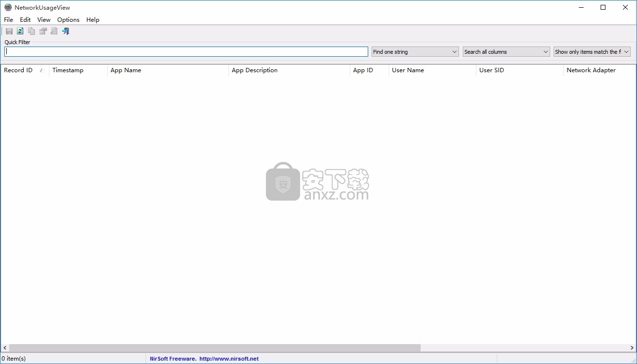This screenshot has height=364, width=637.
Task: Click the horizontal scrollbar left arrow
Action: tap(5, 348)
